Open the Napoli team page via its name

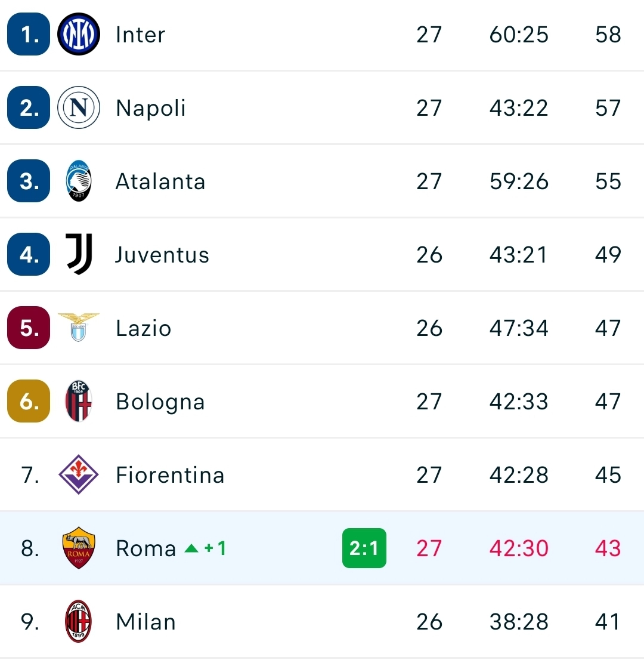tap(150, 108)
